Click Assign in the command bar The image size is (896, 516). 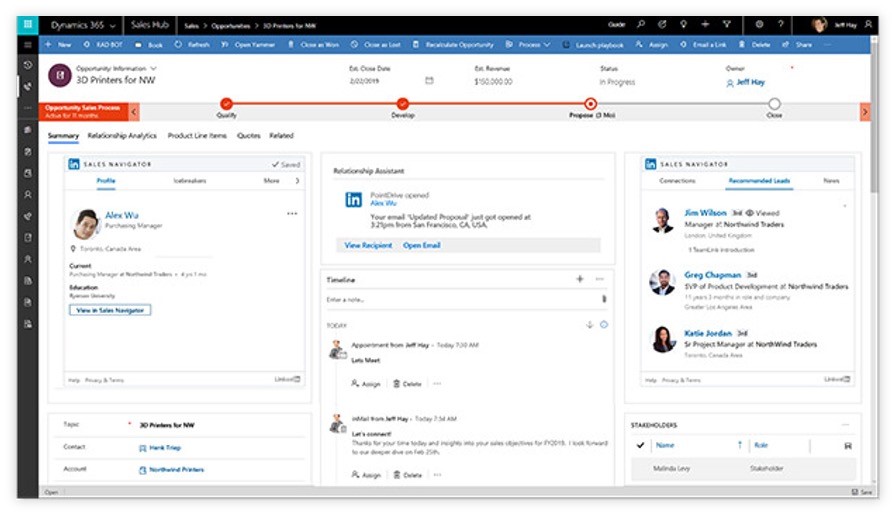click(x=652, y=45)
